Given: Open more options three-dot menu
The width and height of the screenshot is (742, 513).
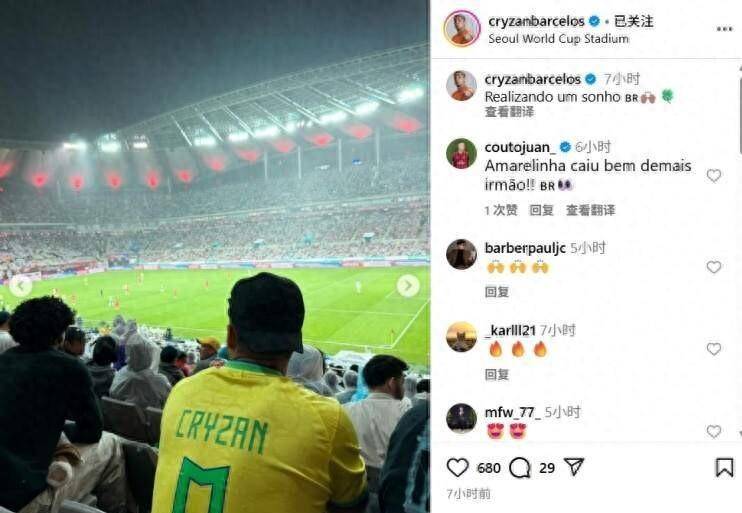Looking at the screenshot, I should [724, 29].
